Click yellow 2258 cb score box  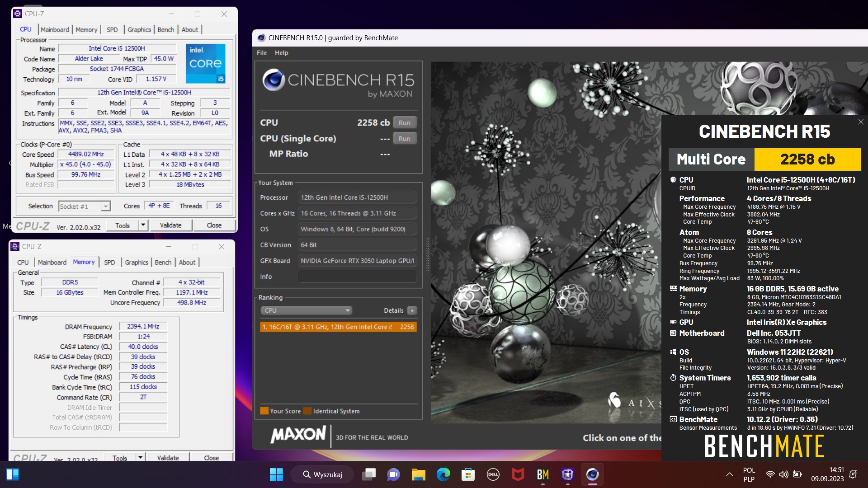tap(807, 159)
